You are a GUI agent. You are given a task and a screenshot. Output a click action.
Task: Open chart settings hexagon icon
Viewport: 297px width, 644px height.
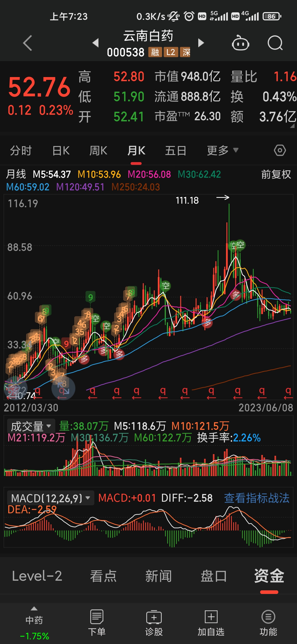[280, 150]
